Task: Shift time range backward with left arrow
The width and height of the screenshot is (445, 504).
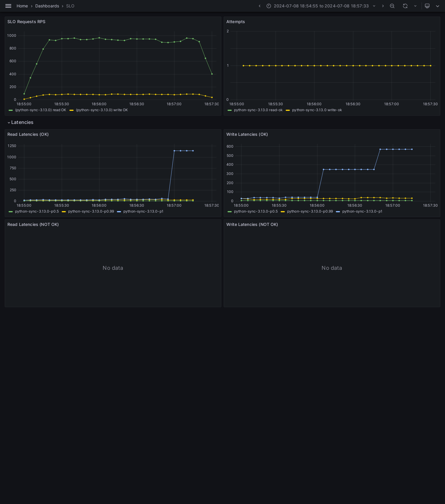Action: pos(260,6)
